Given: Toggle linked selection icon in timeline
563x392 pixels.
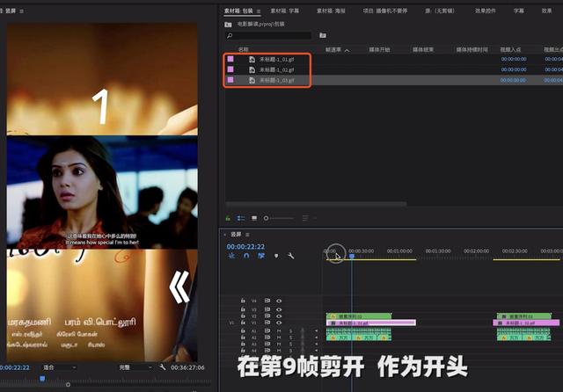Looking at the screenshot, I should coord(261,256).
